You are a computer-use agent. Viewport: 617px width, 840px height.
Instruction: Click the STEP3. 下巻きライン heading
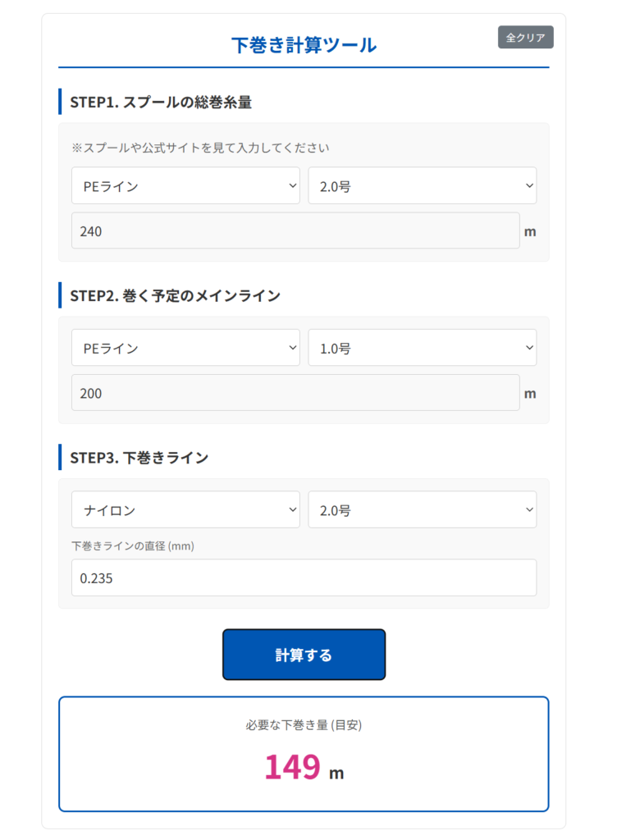pyautogui.click(x=139, y=458)
